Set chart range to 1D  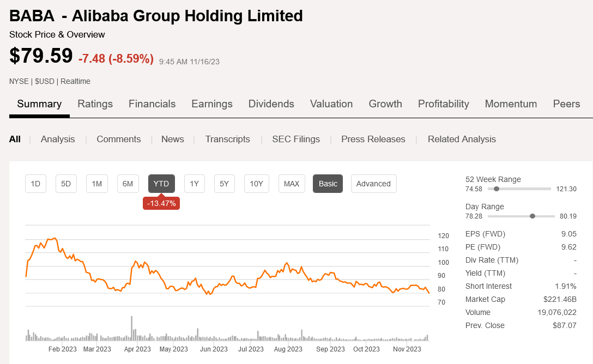(x=35, y=184)
